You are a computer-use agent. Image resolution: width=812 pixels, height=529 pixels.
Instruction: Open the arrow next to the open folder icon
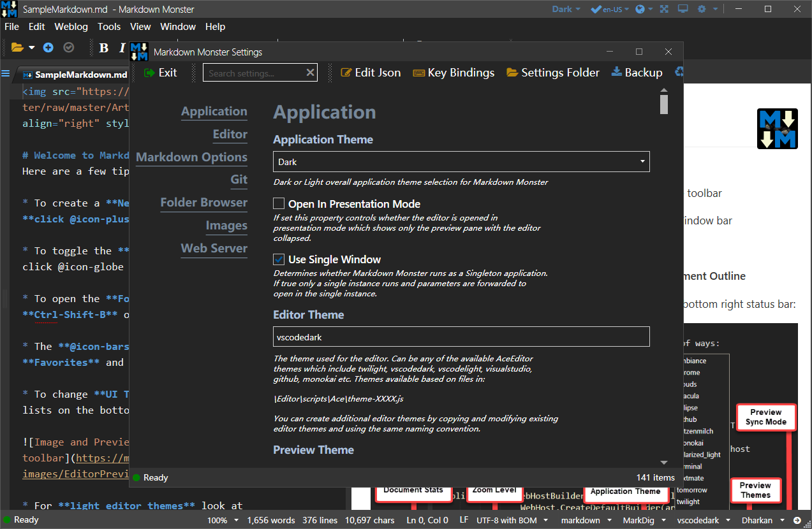32,48
